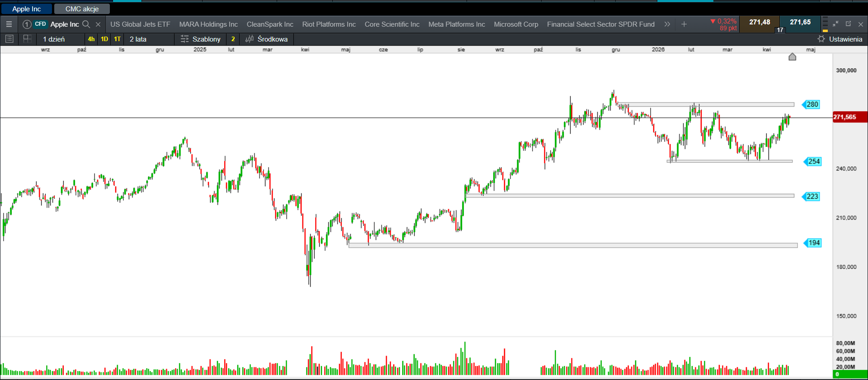The height and width of the screenshot is (380, 868).
Task: Switch to the Microsoft Corp tab
Action: [516, 24]
